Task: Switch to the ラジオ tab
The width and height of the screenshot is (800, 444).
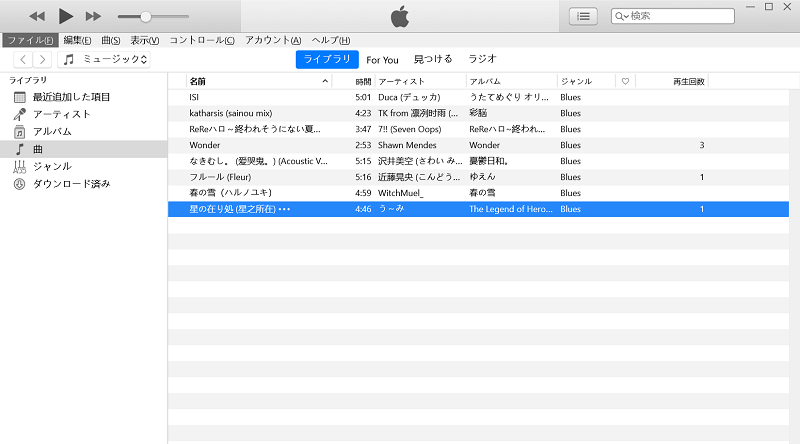Action: click(482, 59)
